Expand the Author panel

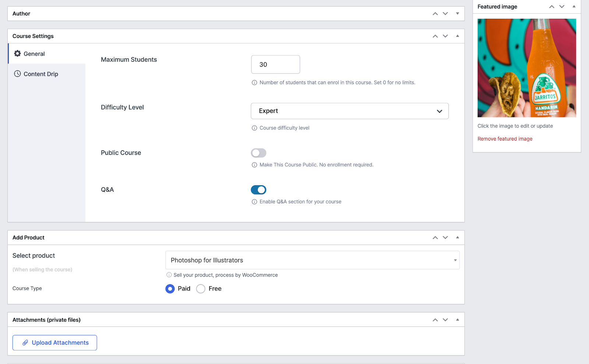(458, 14)
